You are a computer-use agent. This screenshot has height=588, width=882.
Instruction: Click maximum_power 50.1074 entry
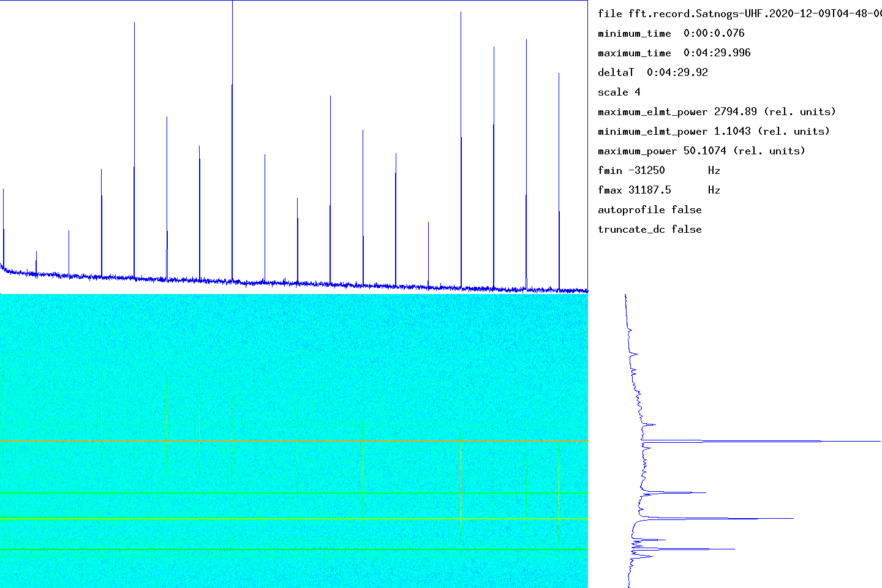(701, 151)
